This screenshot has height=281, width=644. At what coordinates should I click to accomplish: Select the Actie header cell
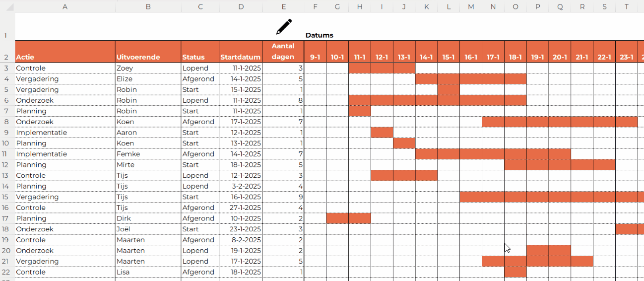click(x=65, y=52)
